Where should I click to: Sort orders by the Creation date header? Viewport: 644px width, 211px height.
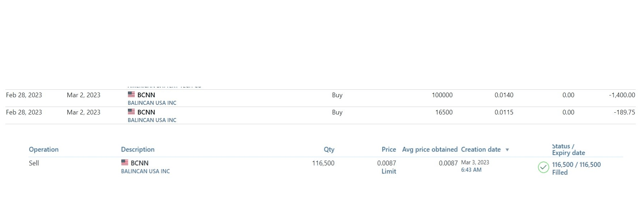pyautogui.click(x=480, y=150)
